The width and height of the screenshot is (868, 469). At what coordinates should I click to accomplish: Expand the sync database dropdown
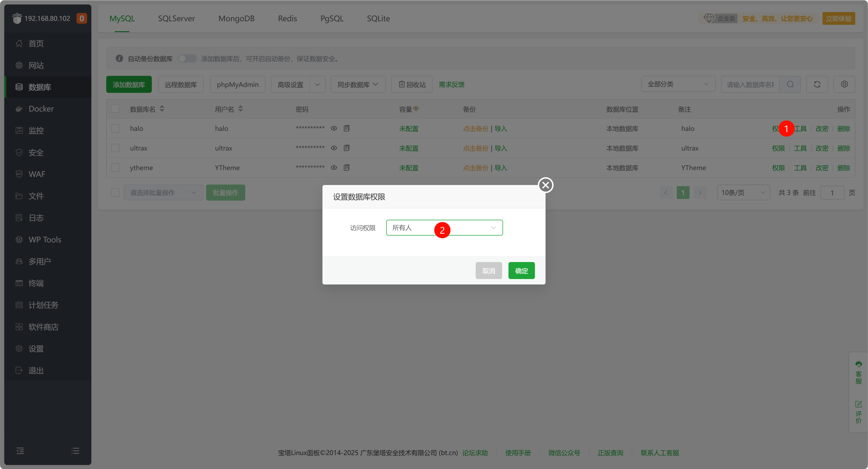click(x=358, y=84)
